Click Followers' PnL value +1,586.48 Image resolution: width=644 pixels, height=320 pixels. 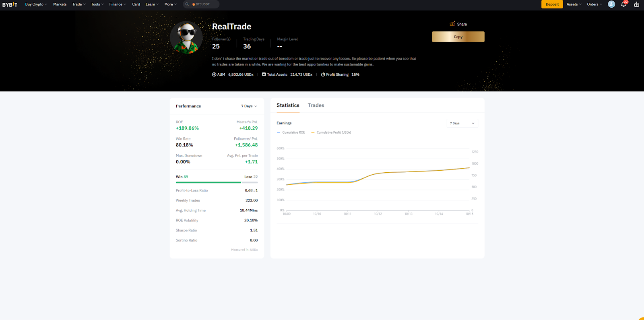[246, 145]
